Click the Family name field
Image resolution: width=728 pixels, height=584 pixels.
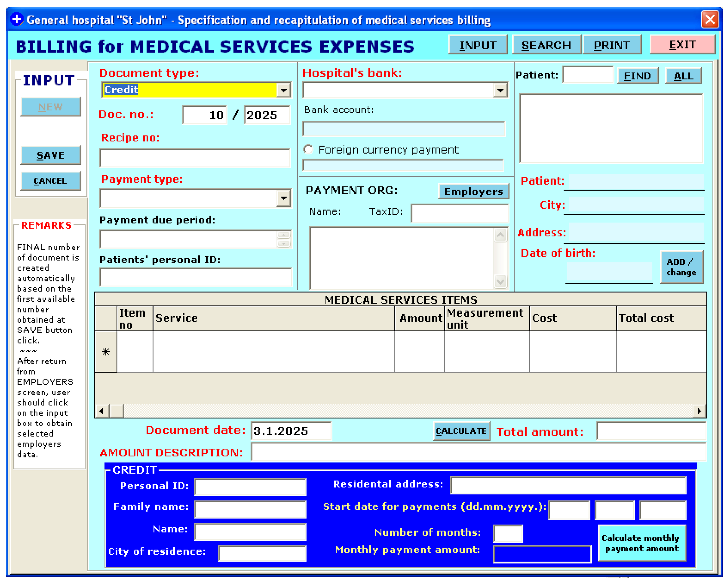click(250, 509)
